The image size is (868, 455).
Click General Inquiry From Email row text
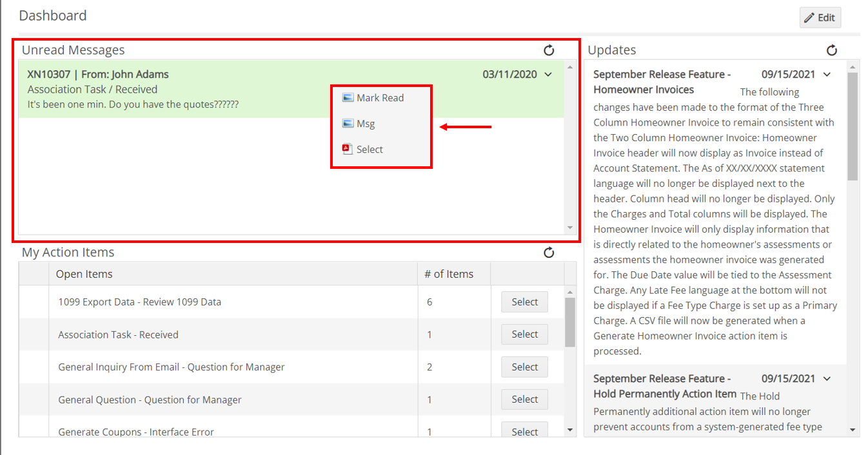(172, 367)
